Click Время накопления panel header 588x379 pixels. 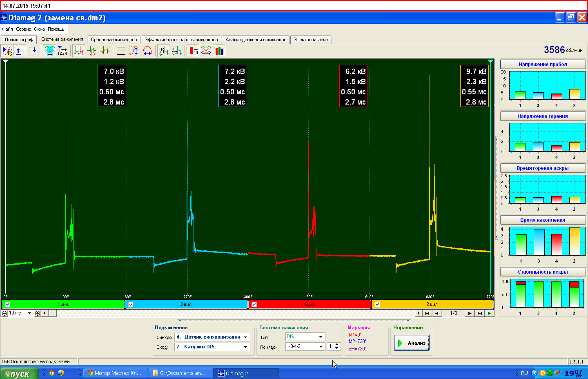[543, 220]
